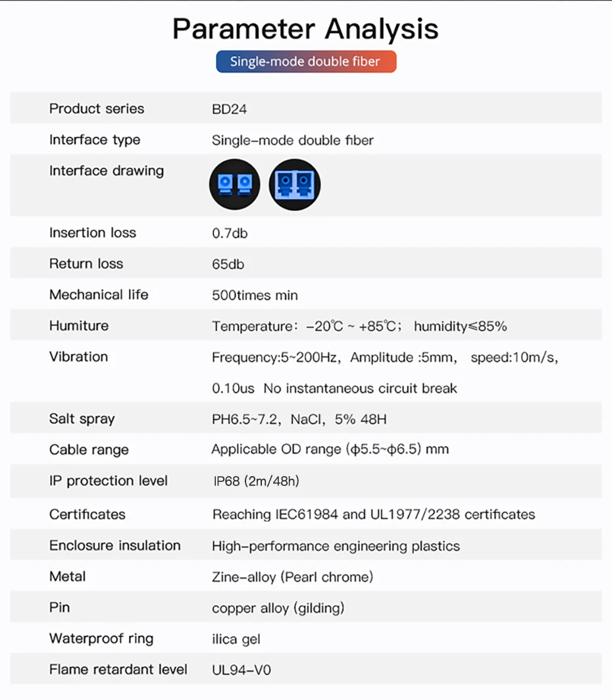Select the Mechanical life 500times min text

tap(255, 295)
